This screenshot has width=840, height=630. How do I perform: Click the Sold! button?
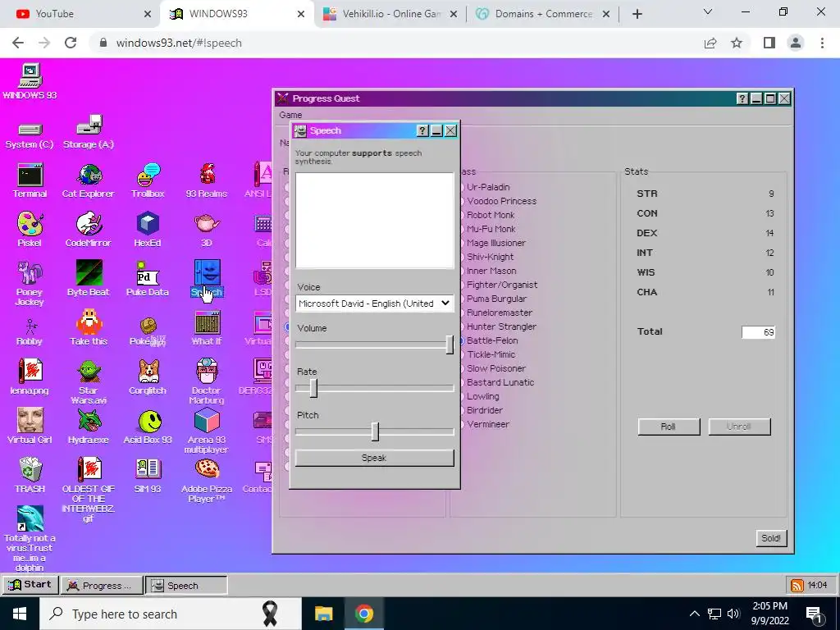pos(771,538)
